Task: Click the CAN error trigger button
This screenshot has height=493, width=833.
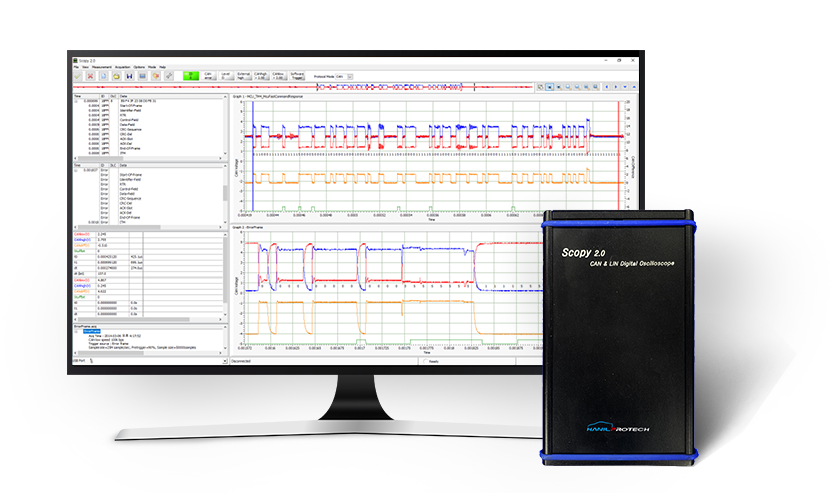Action: 209,76
